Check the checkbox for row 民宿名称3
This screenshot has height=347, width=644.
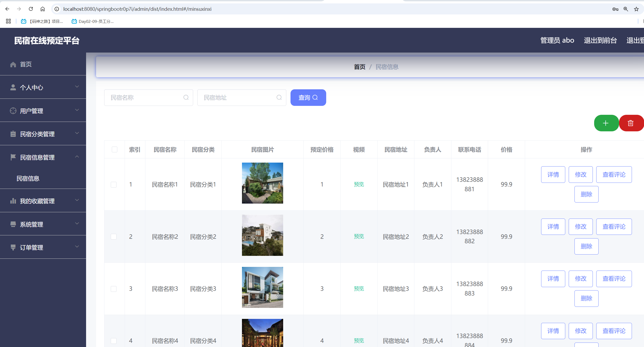point(114,289)
